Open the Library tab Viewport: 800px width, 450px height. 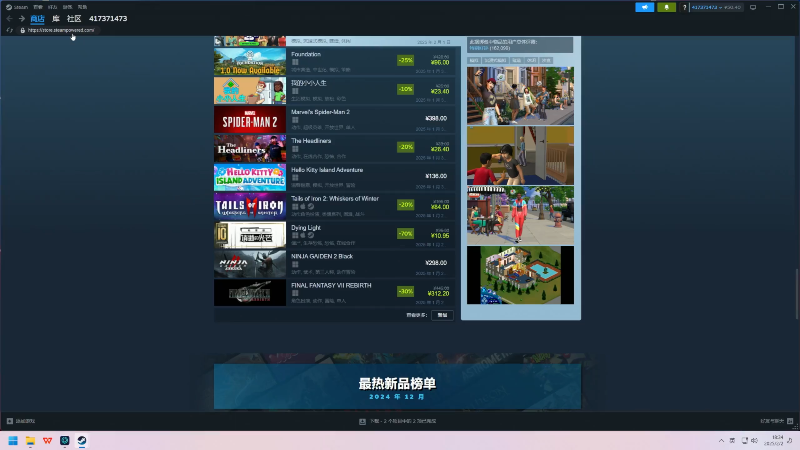pos(56,18)
